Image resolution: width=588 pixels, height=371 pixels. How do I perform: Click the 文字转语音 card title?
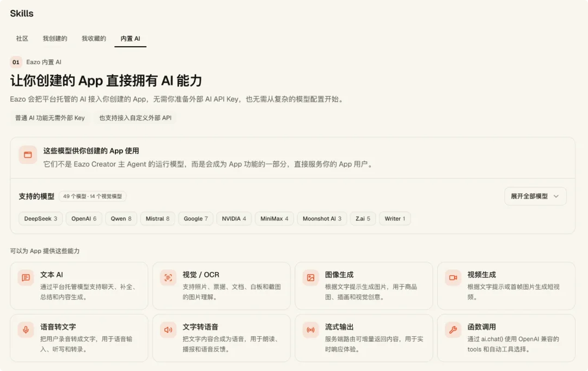[x=200, y=327]
